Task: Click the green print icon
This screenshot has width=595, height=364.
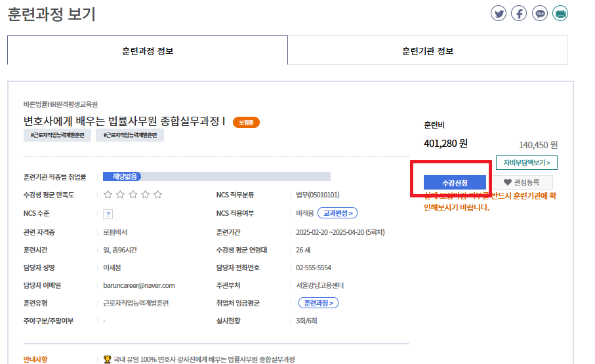Action: (560, 13)
